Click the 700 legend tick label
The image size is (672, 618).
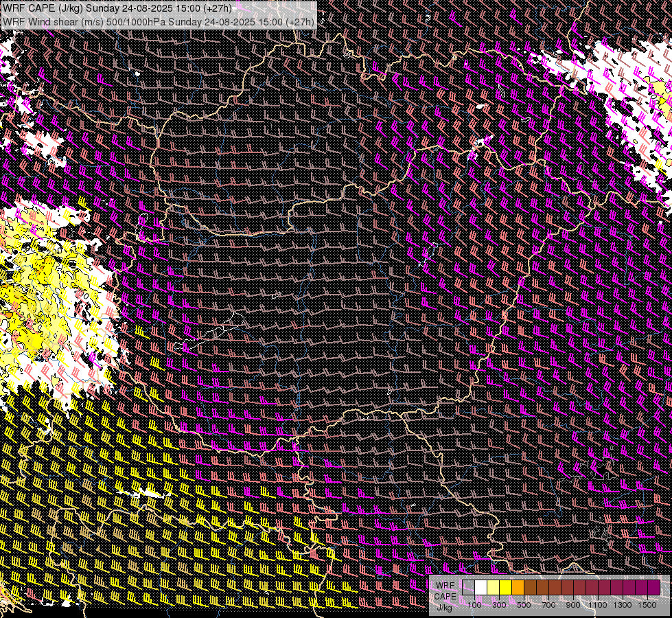click(x=548, y=605)
